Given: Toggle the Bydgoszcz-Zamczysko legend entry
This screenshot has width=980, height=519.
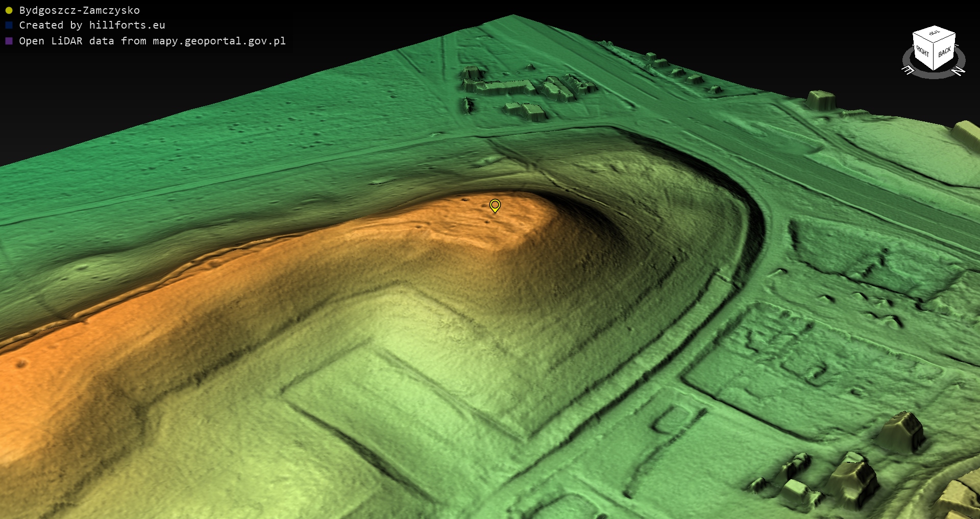Looking at the screenshot, I should (x=79, y=11).
